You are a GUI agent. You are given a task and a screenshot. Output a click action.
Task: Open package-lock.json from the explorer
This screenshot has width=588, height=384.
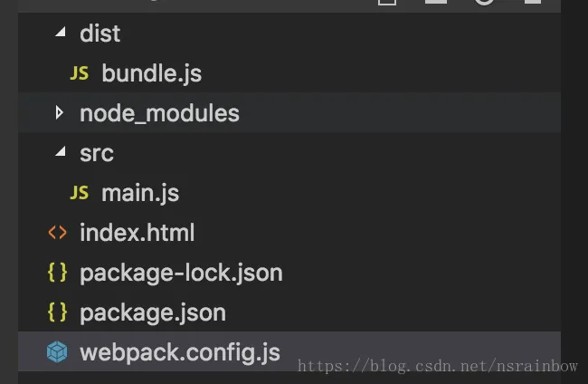pos(181,273)
